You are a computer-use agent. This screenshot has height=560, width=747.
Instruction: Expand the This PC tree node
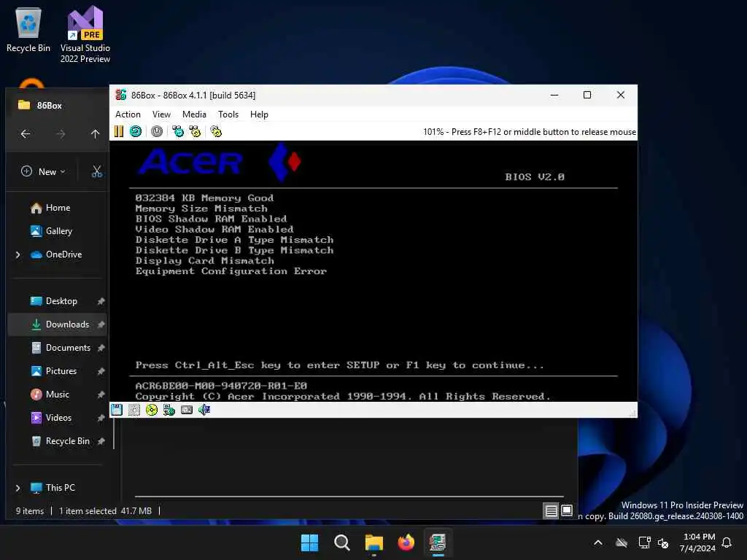point(18,488)
